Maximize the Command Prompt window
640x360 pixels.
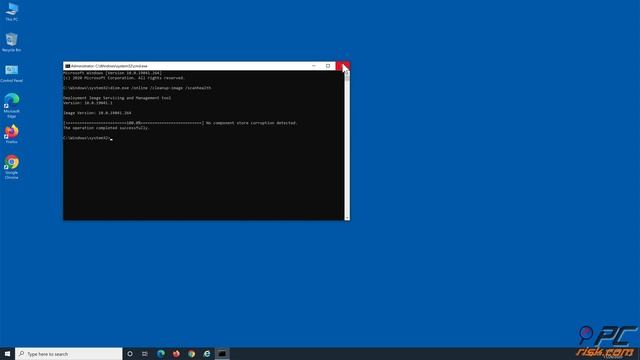click(x=328, y=66)
